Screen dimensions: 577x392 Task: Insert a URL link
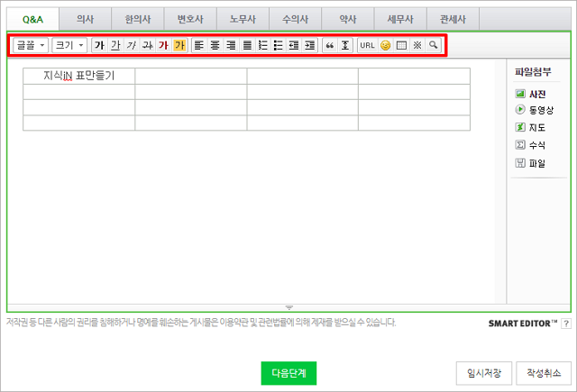(367, 45)
